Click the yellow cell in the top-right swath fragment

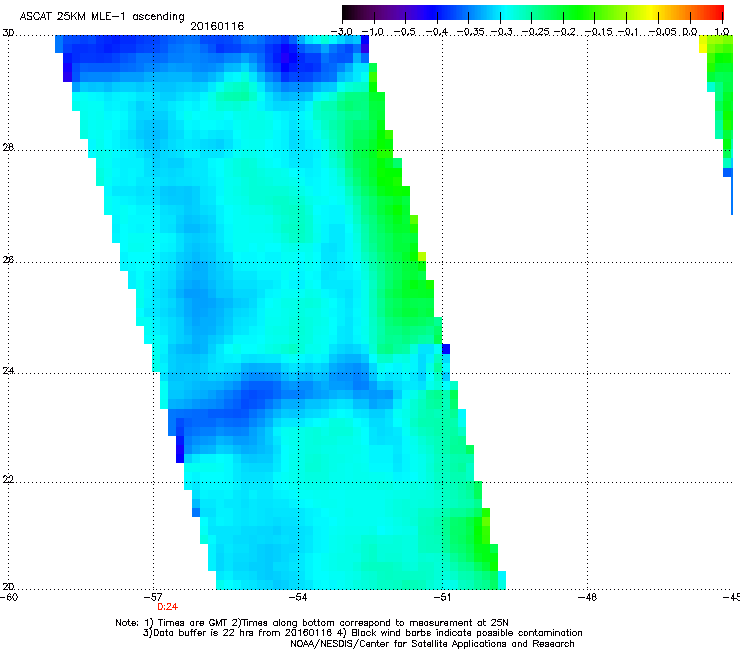coord(703,44)
